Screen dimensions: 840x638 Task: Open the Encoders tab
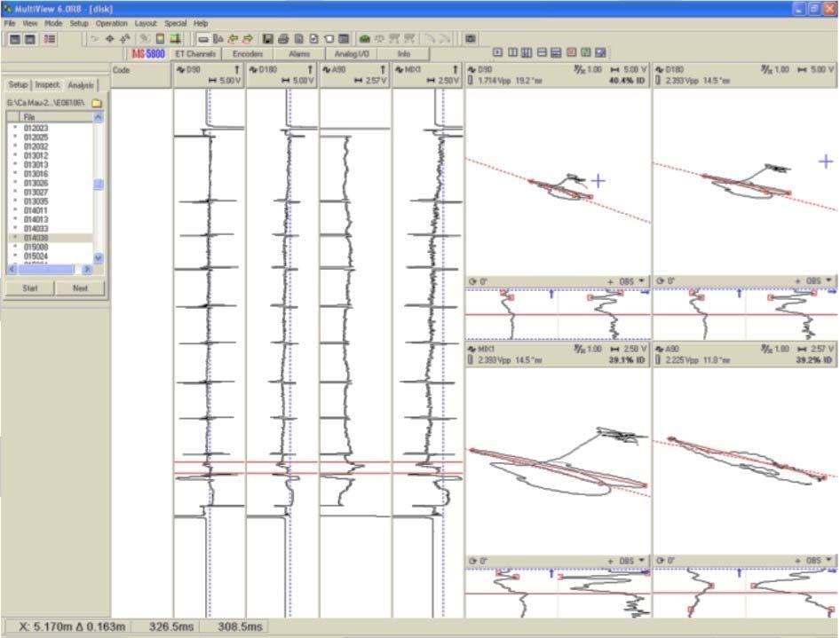click(x=248, y=53)
